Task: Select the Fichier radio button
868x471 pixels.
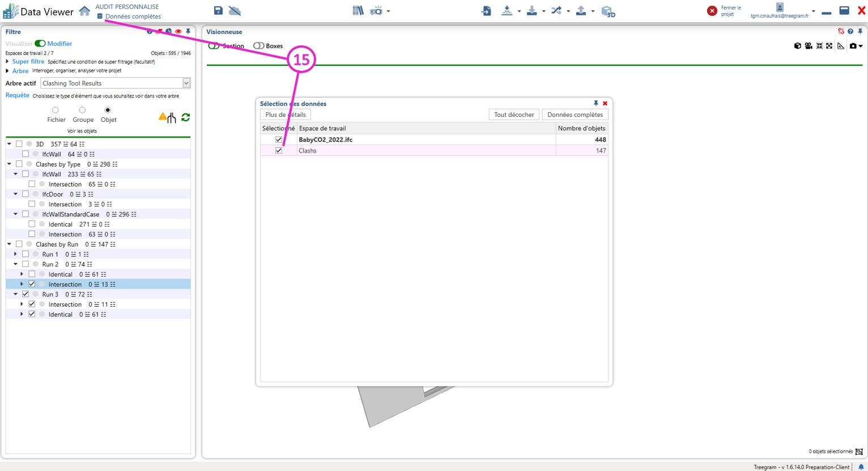Action: click(56, 111)
